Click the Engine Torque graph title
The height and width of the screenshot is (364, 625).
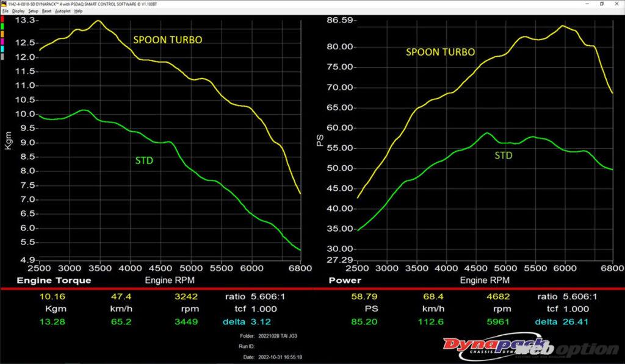pos(54,280)
